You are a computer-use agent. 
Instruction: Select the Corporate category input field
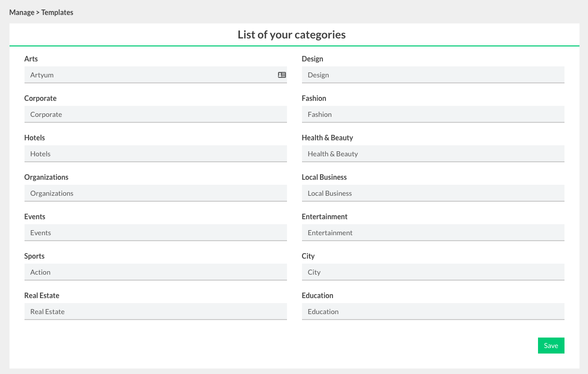pyautogui.click(x=155, y=114)
